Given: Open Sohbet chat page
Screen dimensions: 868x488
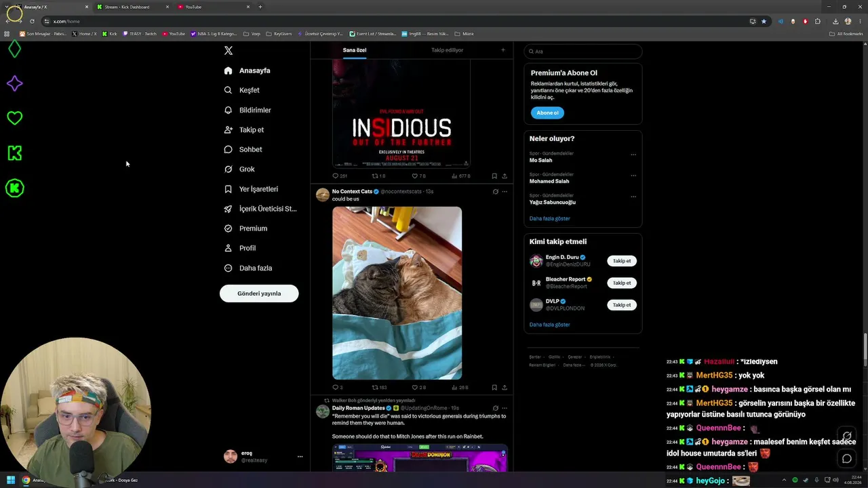Looking at the screenshot, I should (243, 149).
